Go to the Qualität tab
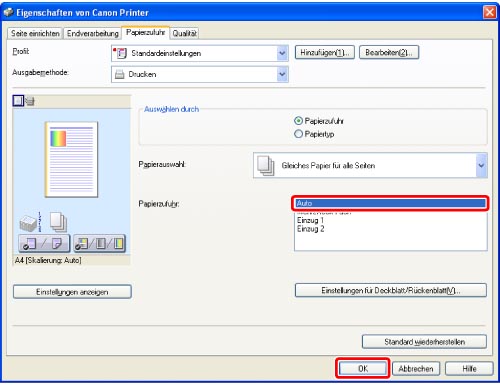500x386 pixels. (184, 33)
